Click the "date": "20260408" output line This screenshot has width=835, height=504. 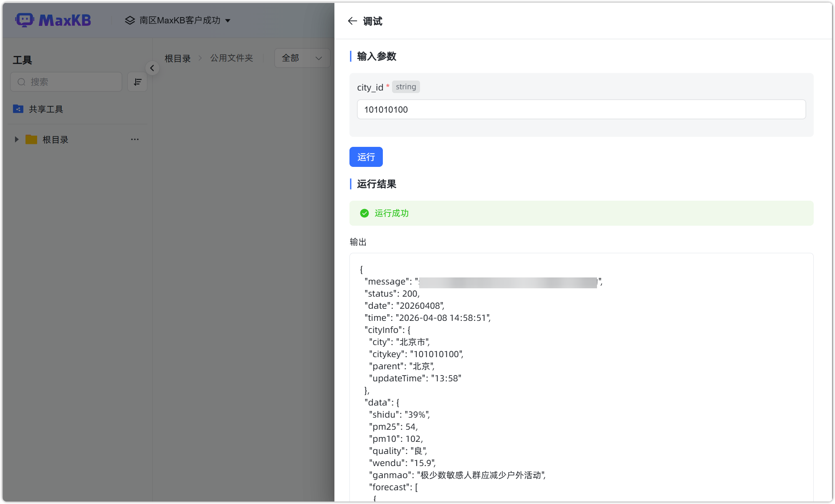point(405,306)
